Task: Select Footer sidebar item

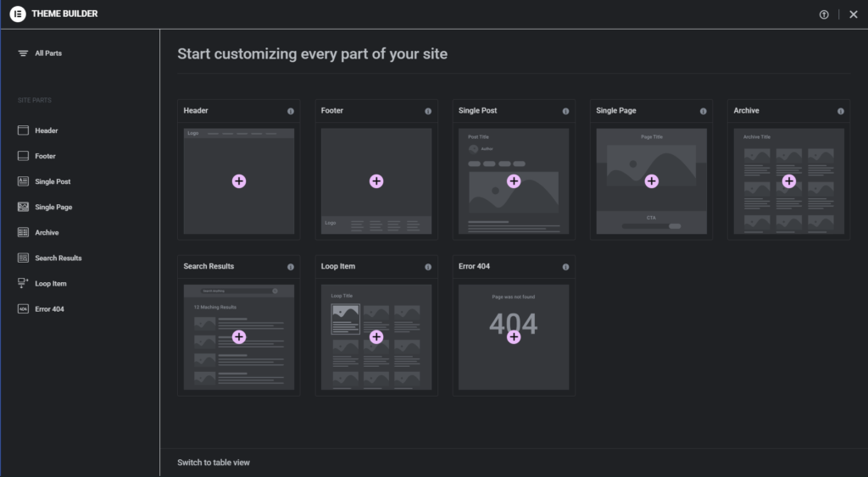Action: click(x=45, y=156)
